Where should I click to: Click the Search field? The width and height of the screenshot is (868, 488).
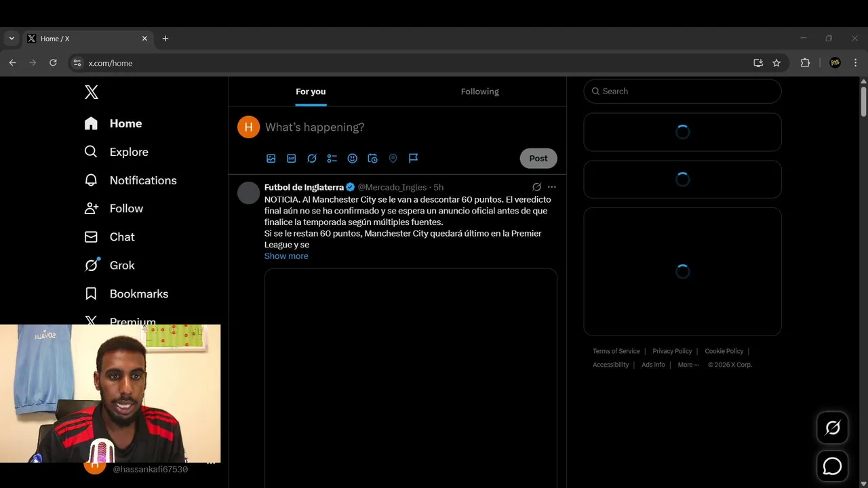tap(683, 91)
